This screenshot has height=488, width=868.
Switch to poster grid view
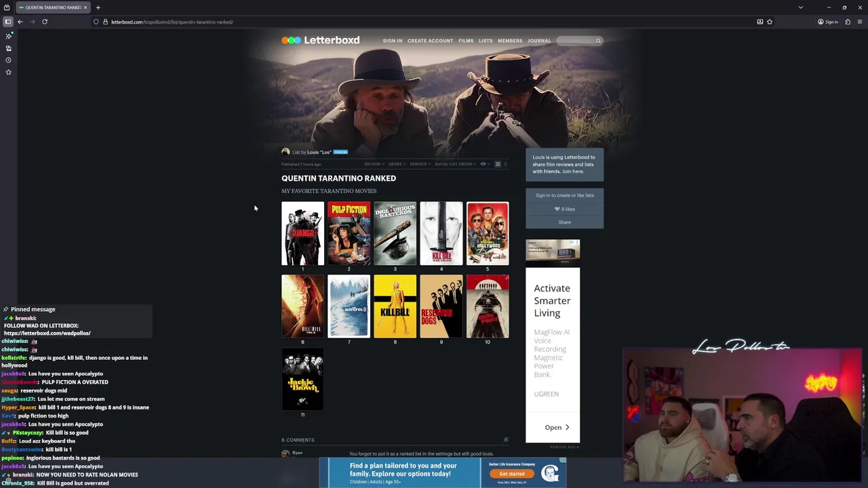point(498,164)
